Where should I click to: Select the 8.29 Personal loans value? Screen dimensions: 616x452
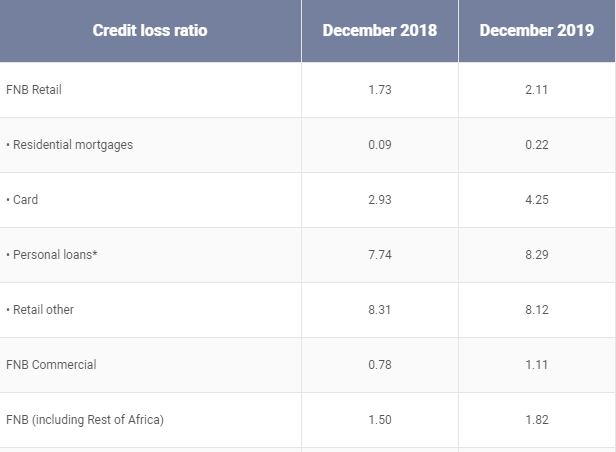point(536,255)
